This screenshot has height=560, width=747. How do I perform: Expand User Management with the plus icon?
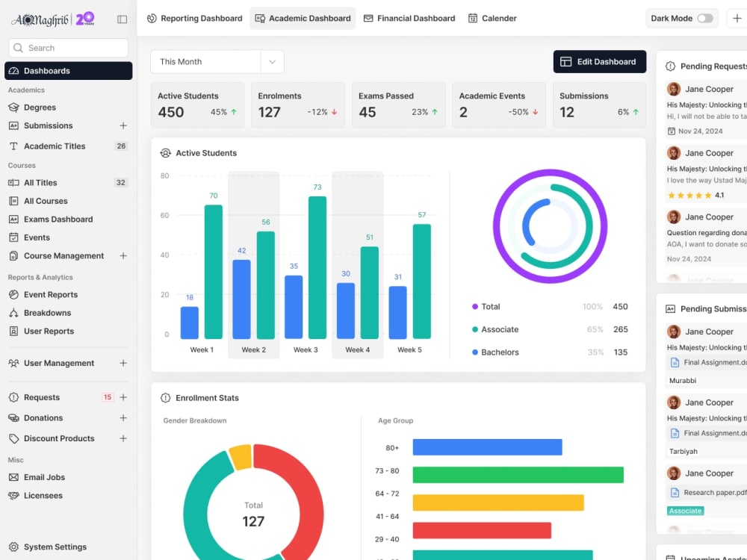click(x=123, y=363)
